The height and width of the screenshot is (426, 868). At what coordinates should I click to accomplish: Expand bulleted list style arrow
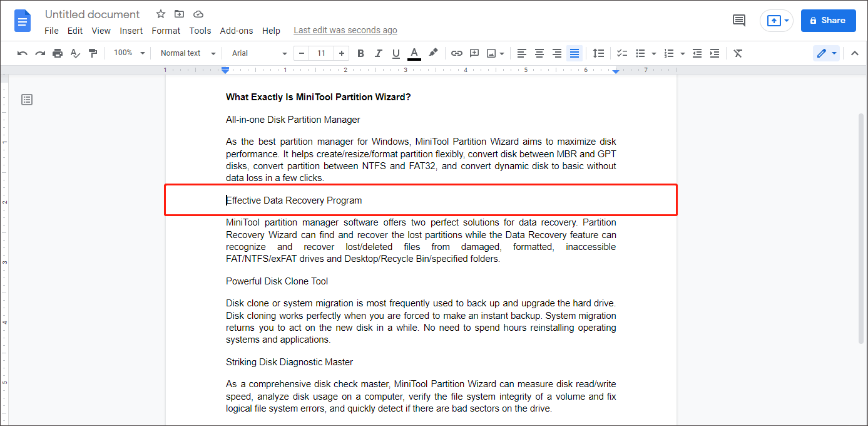(653, 54)
